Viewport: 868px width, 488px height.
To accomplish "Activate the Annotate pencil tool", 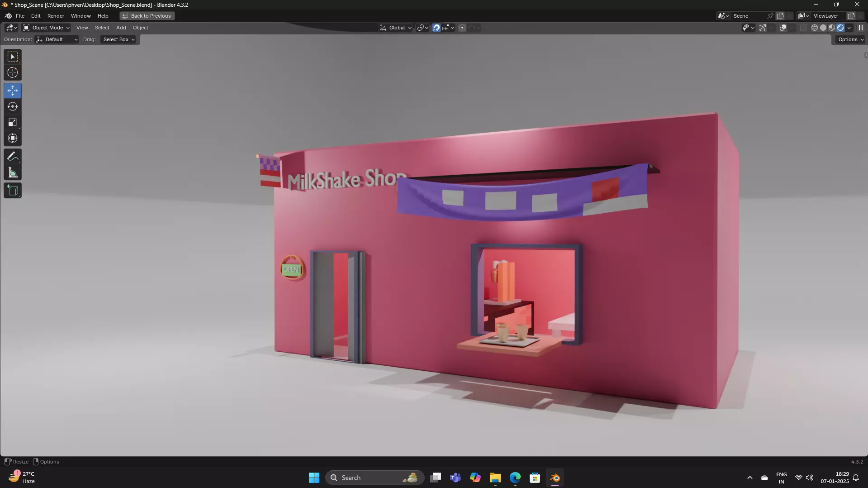I will pyautogui.click(x=13, y=157).
